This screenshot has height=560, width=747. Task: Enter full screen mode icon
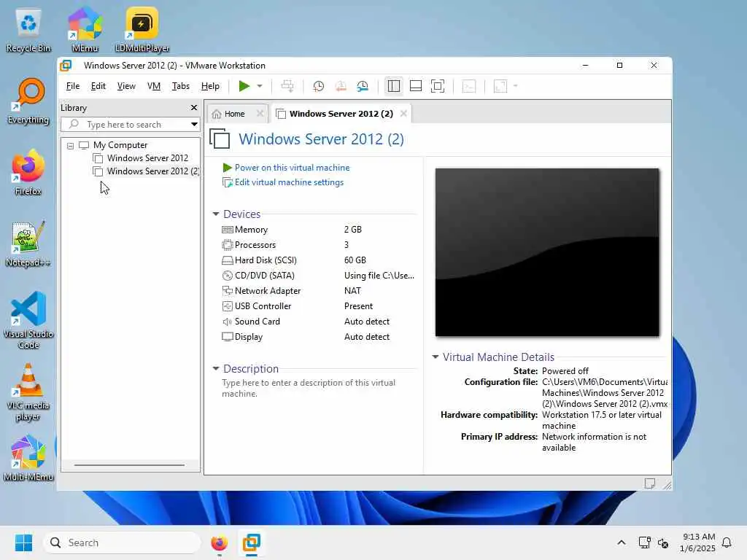pos(438,86)
